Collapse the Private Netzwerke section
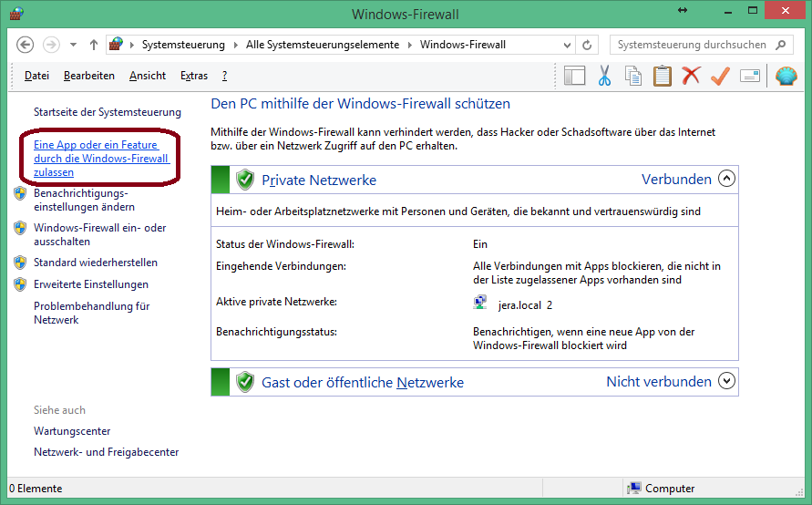The width and height of the screenshot is (812, 505). 726,179
